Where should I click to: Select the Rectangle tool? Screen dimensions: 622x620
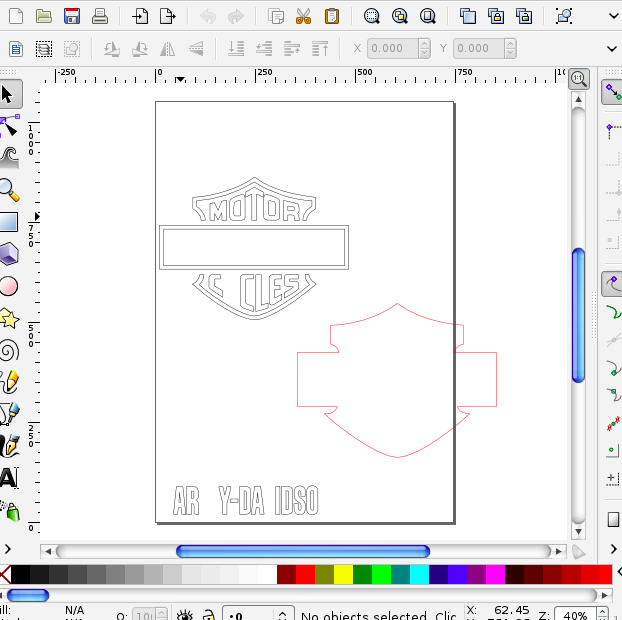coord(9,222)
